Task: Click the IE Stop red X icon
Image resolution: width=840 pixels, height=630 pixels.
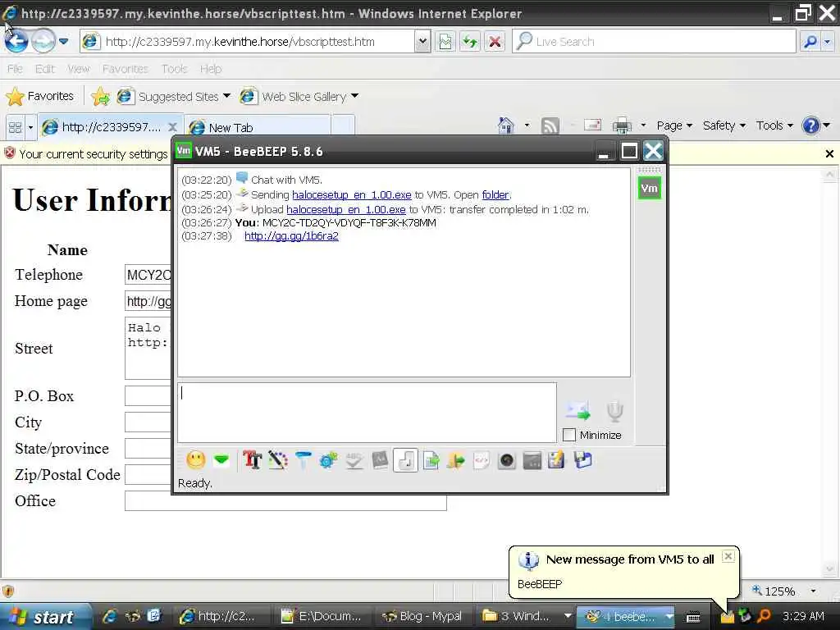Action: (x=495, y=41)
